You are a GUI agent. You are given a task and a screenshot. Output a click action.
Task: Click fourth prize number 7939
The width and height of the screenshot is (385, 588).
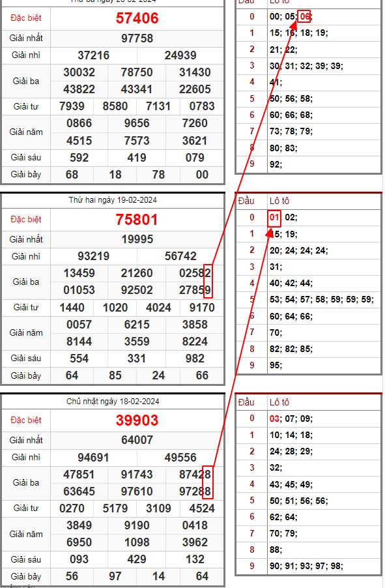pyautogui.click(x=72, y=106)
